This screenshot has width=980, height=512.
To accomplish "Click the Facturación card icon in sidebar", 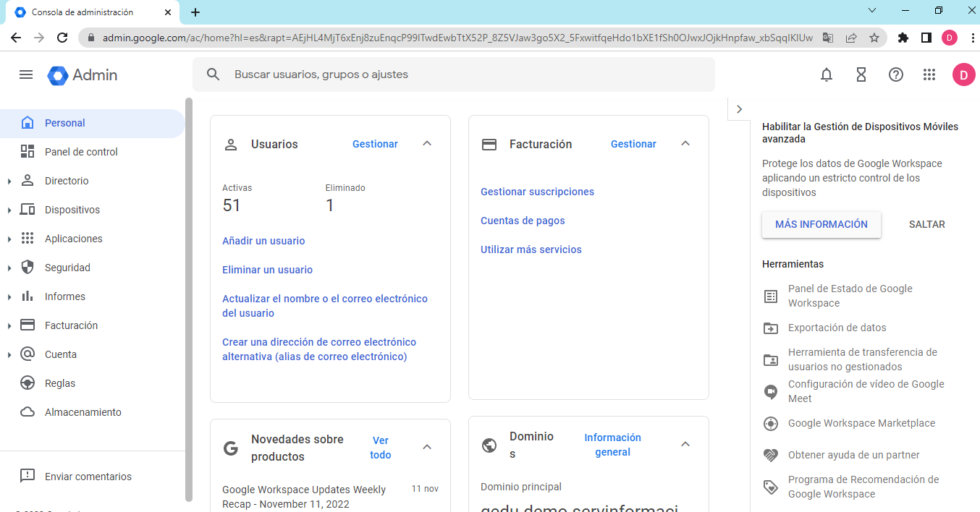I will click(28, 325).
